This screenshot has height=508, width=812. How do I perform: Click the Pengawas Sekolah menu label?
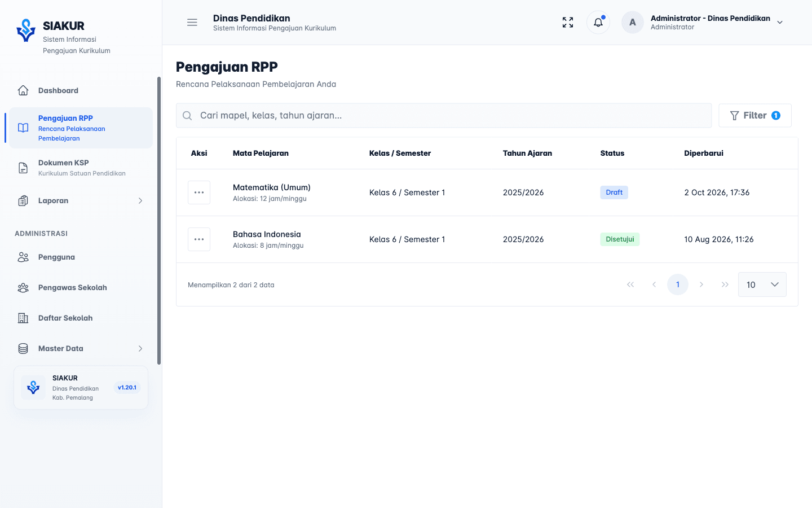[x=73, y=288]
